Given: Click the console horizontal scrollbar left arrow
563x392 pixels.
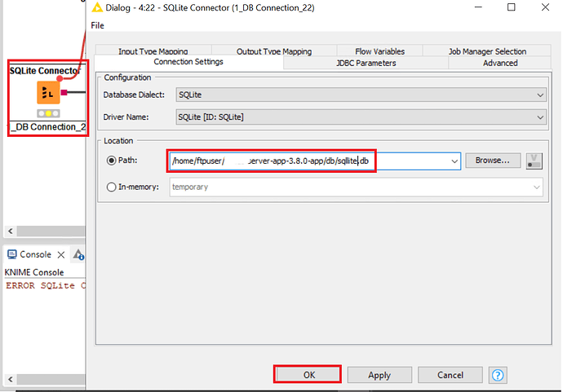Looking at the screenshot, I should [11, 379].
